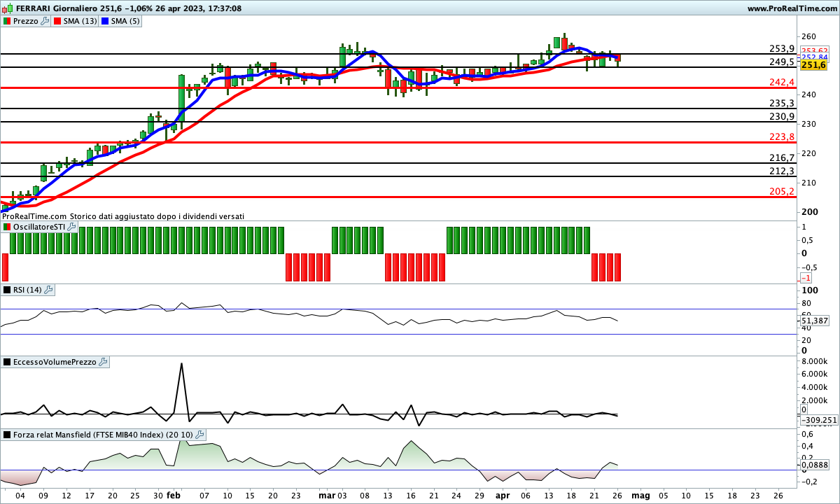This screenshot has width=840, height=504.
Task: Click the Mansfield value tag 0,0888
Action: pyautogui.click(x=814, y=465)
